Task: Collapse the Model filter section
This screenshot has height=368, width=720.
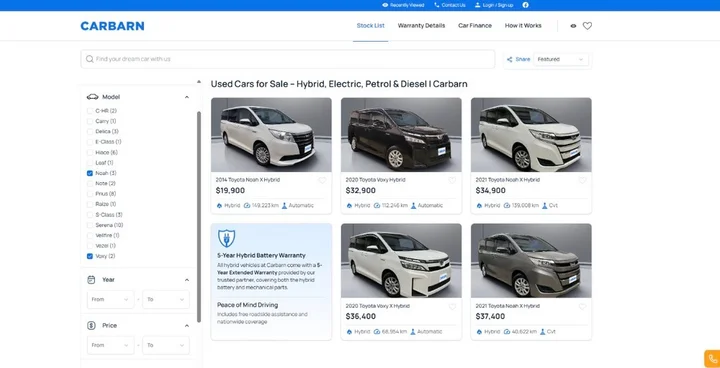Action: click(187, 97)
